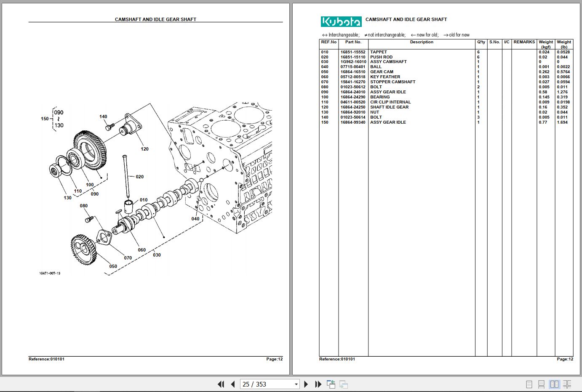The height and width of the screenshot is (392, 582).
Task: Click callout 050 near the cam gear
Action: [113, 266]
